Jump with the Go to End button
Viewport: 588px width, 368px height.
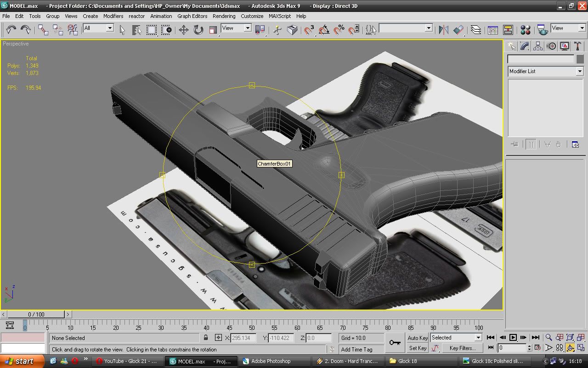click(x=535, y=338)
